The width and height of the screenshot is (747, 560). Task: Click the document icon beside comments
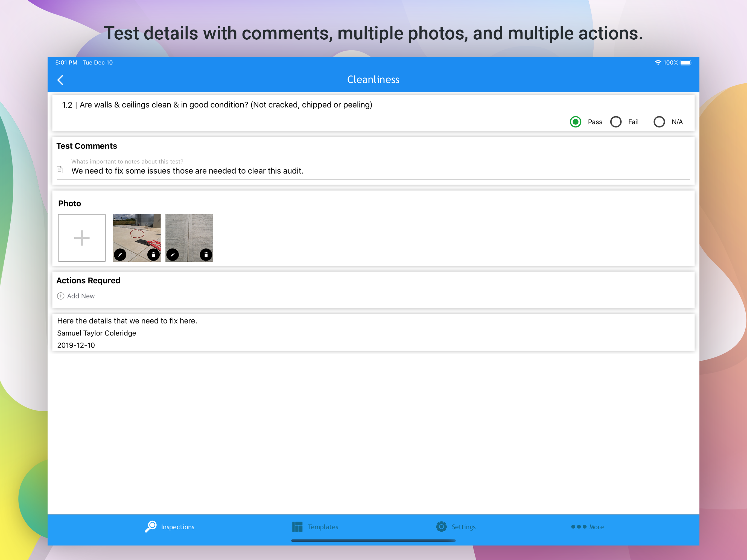pyautogui.click(x=60, y=170)
